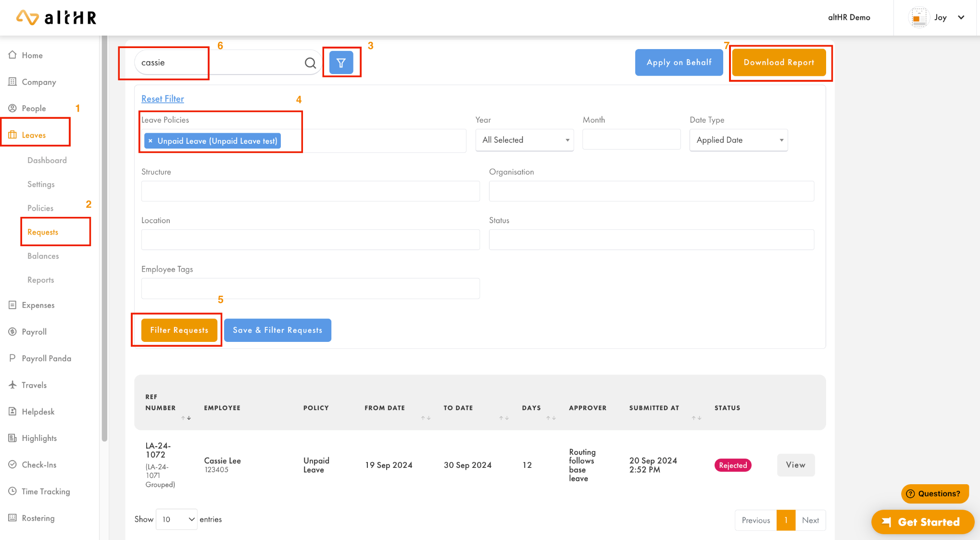Image resolution: width=980 pixels, height=540 pixels.
Task: Open the Date Type dropdown
Action: (738, 140)
